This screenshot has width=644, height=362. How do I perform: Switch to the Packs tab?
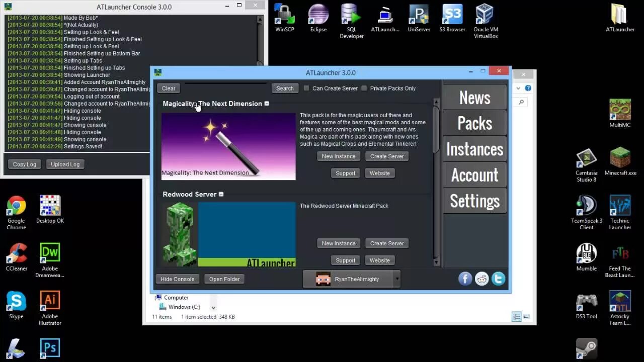474,123
